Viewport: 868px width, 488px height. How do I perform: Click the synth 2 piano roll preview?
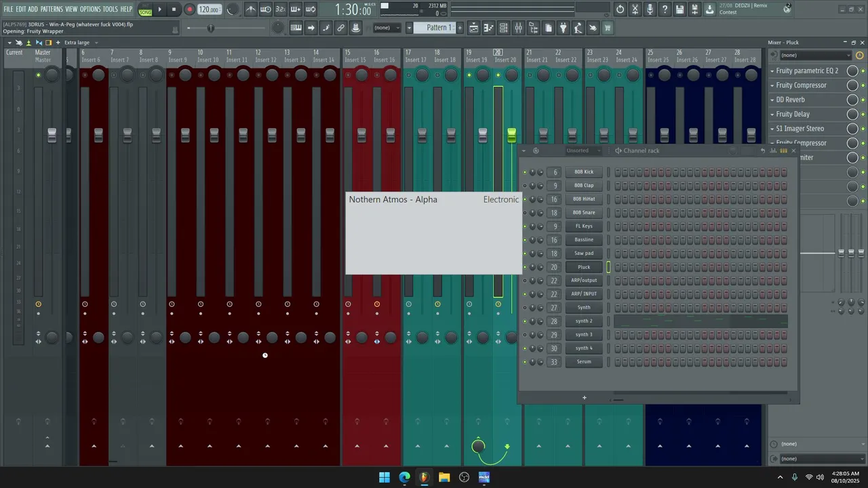[x=701, y=321]
